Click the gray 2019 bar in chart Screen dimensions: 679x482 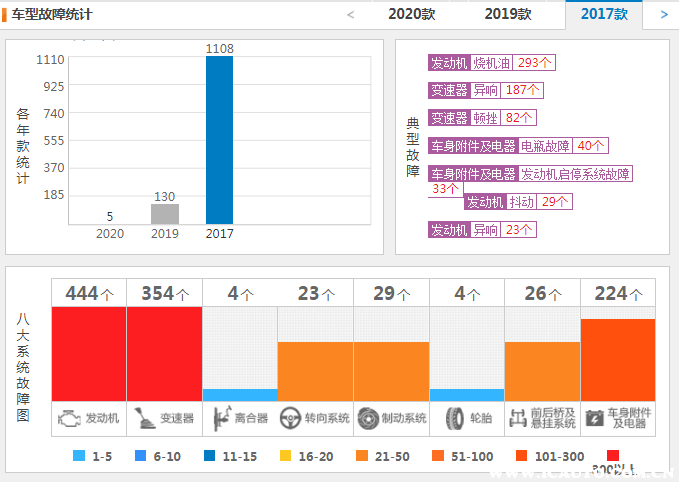click(x=165, y=214)
